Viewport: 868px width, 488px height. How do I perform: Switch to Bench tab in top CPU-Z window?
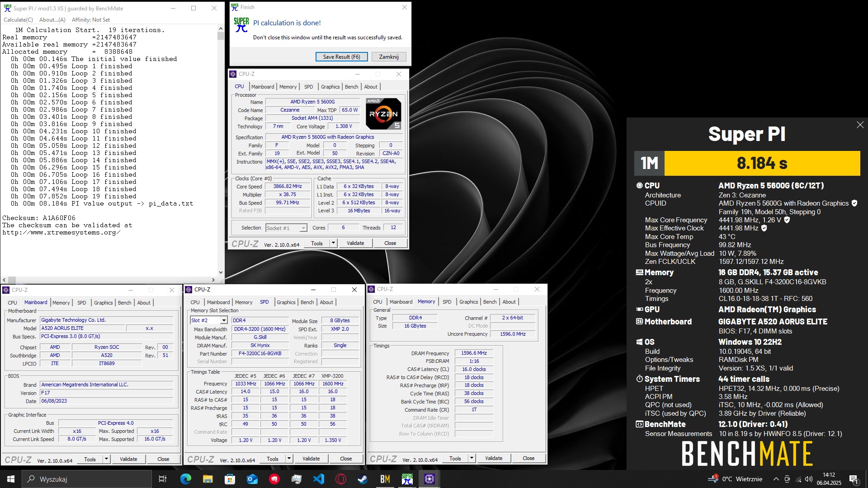point(351,87)
